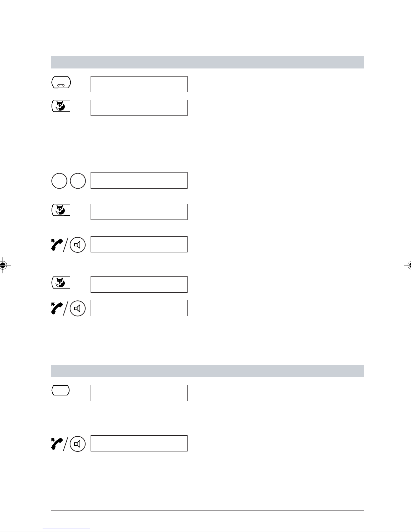Click the display box beside the bottom handset icon
Image resolution: width=411 pixels, height=532 pixels.
[139, 443]
